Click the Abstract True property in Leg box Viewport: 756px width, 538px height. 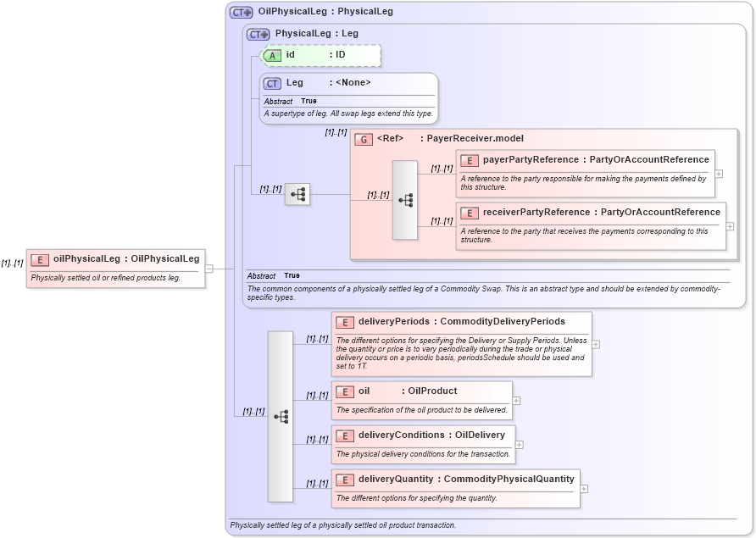(x=290, y=101)
